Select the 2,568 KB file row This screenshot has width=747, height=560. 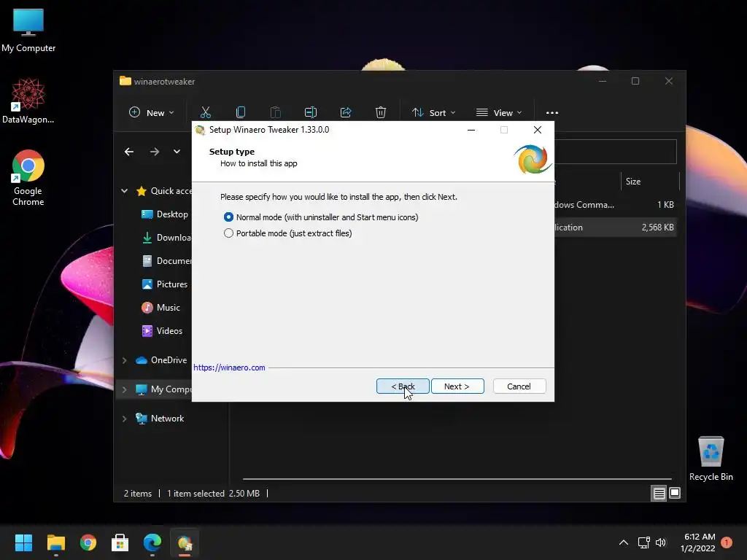(x=616, y=227)
